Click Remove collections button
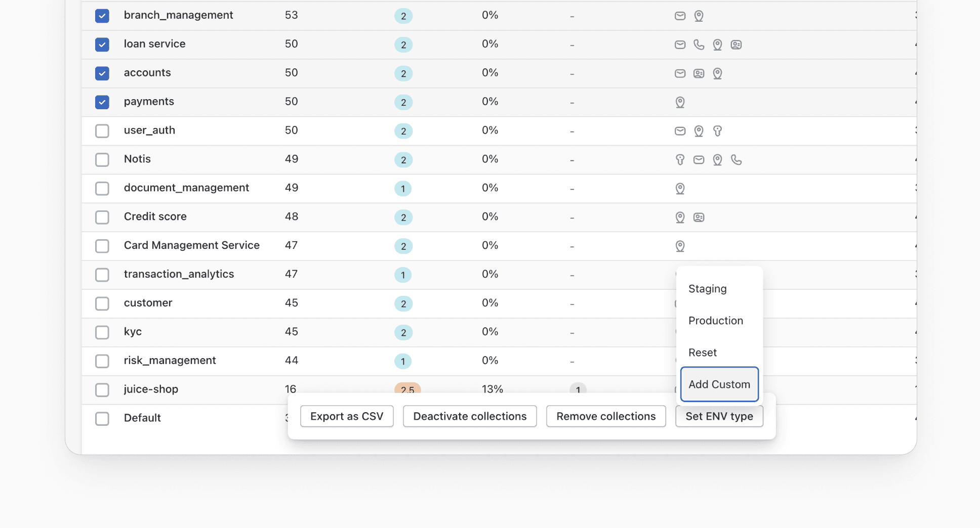The image size is (980, 528). click(606, 416)
